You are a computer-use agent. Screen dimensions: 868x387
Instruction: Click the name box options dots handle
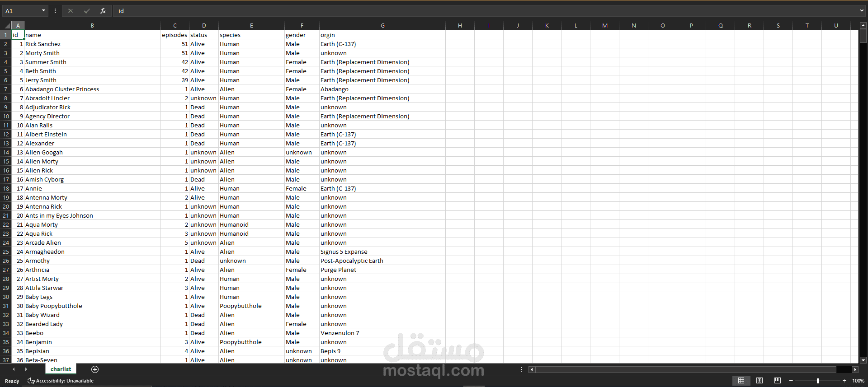[x=55, y=11]
